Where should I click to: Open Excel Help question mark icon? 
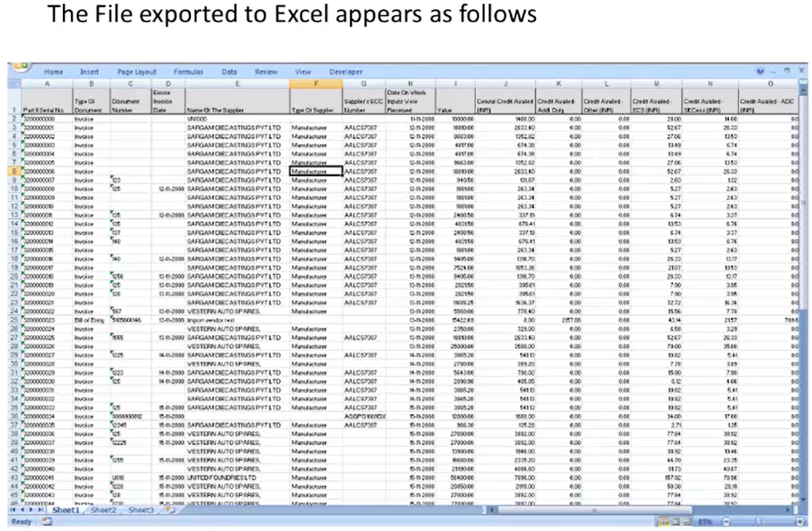click(759, 72)
